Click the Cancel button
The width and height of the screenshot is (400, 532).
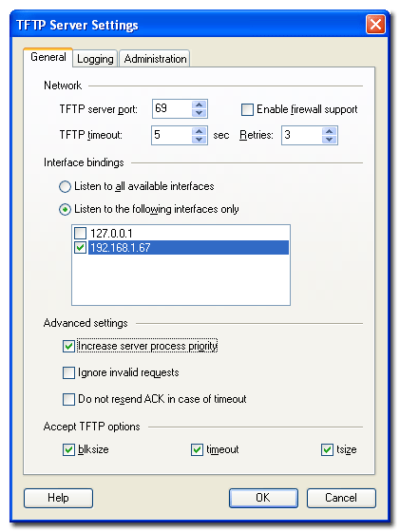tap(341, 498)
